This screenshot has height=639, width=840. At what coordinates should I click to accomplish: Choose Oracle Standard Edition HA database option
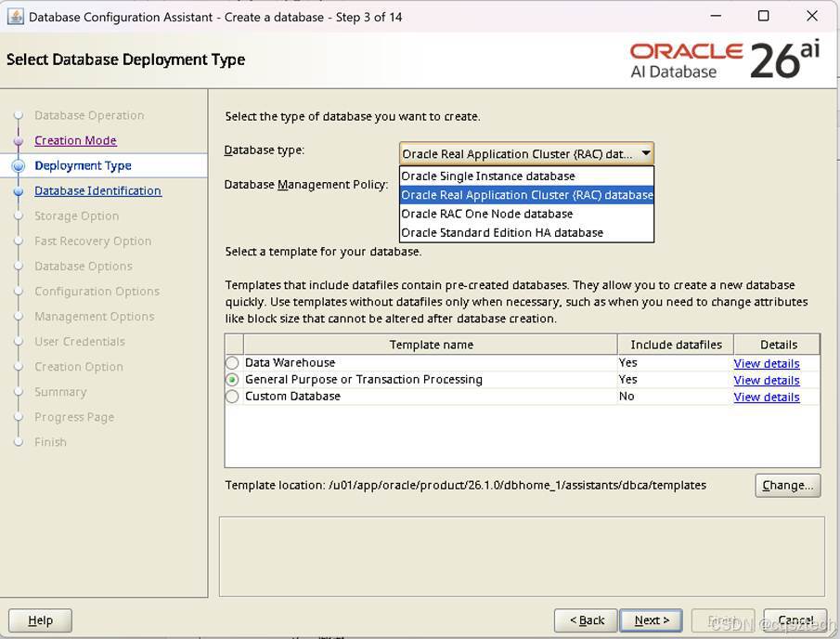point(526,232)
